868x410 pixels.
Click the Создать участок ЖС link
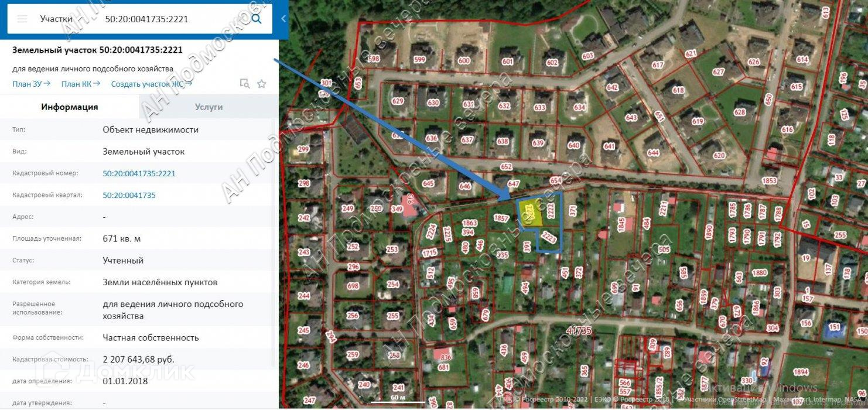152,84
